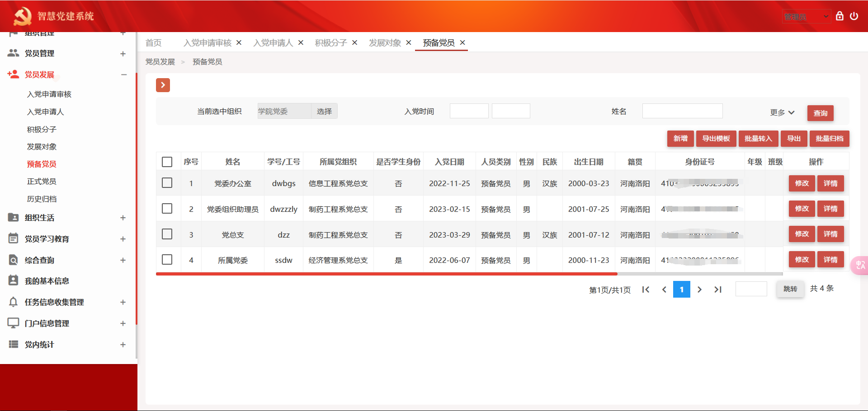
Task: Click the red arrow panel toggle icon
Action: click(163, 85)
